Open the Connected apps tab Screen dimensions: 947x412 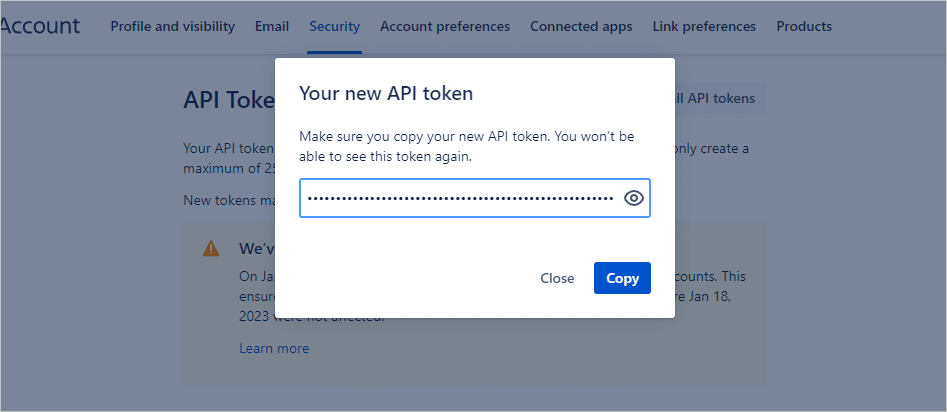pyautogui.click(x=581, y=27)
